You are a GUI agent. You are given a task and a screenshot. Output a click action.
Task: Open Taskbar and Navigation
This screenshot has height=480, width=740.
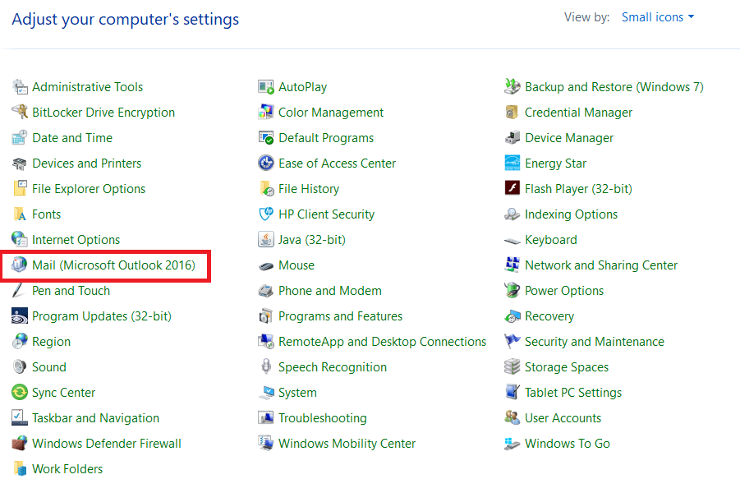click(95, 418)
